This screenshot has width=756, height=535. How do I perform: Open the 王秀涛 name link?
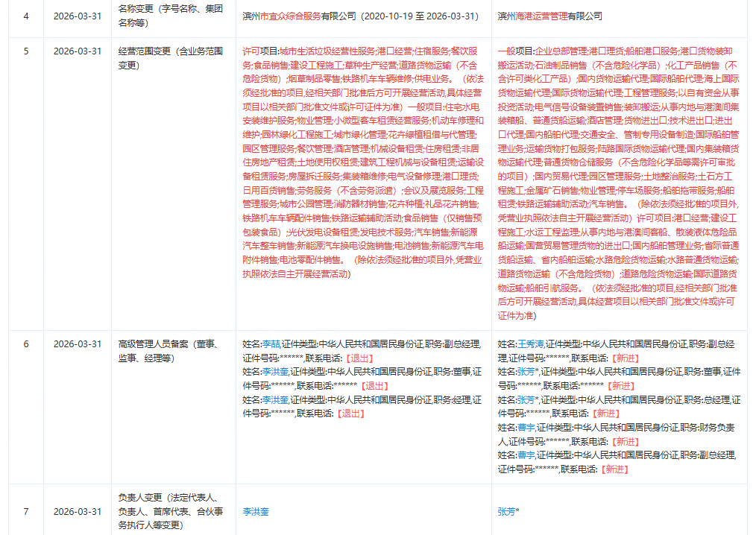coord(531,344)
